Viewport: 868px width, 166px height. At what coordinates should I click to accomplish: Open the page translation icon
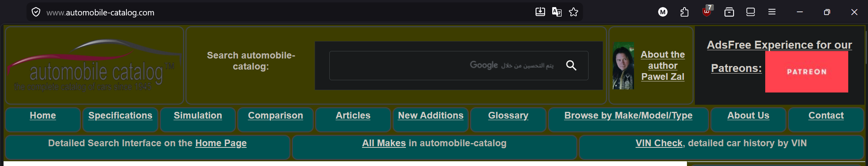point(557,12)
